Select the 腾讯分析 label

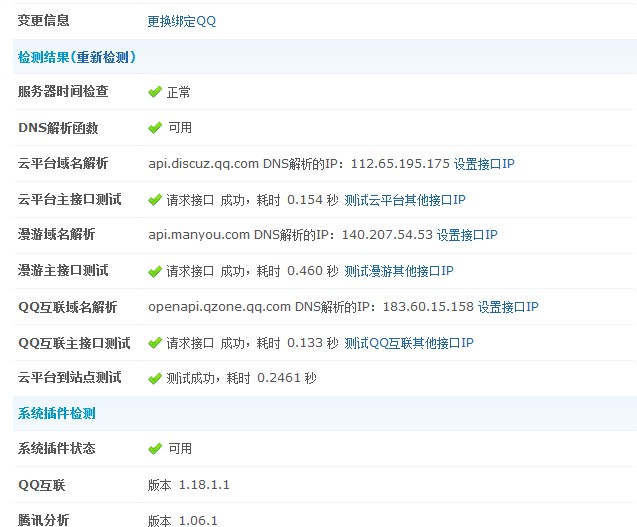[43, 520]
